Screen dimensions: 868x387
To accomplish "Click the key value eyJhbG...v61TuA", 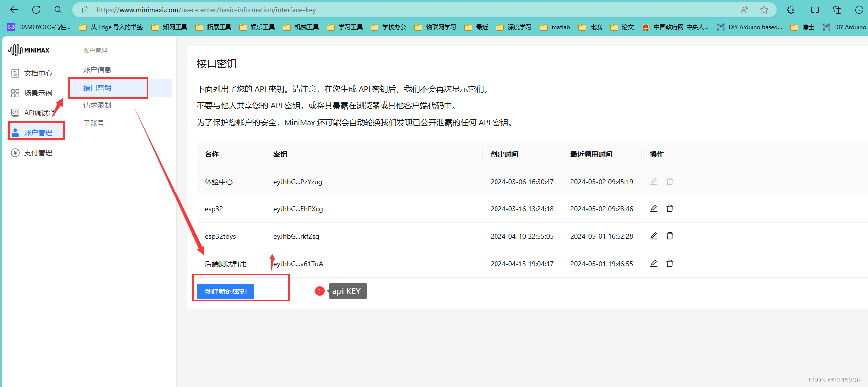I will tap(298, 264).
